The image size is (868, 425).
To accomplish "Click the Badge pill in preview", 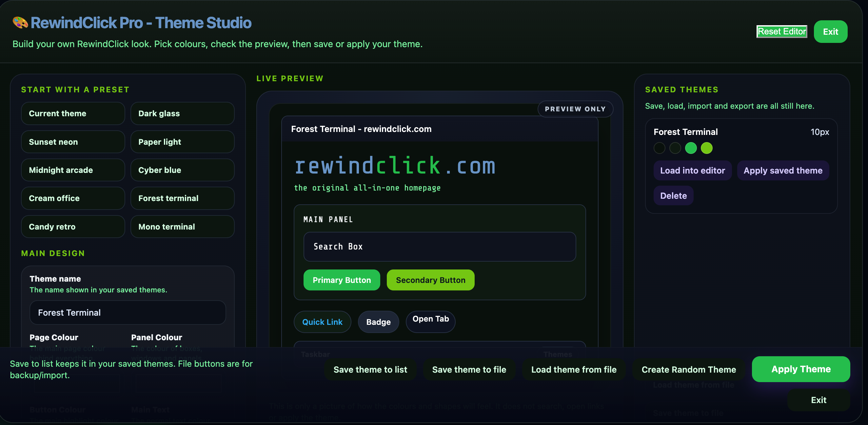I will click(378, 322).
